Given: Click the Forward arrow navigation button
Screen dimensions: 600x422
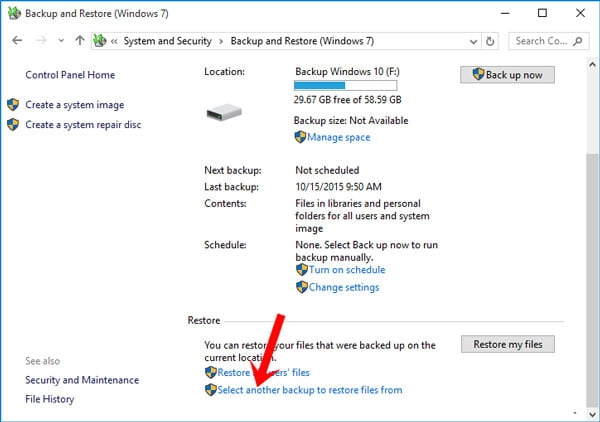Looking at the screenshot, I should tap(41, 41).
